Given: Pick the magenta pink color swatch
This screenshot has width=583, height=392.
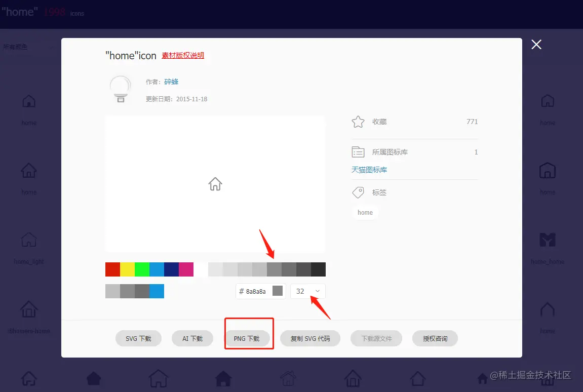Looking at the screenshot, I should [186, 269].
